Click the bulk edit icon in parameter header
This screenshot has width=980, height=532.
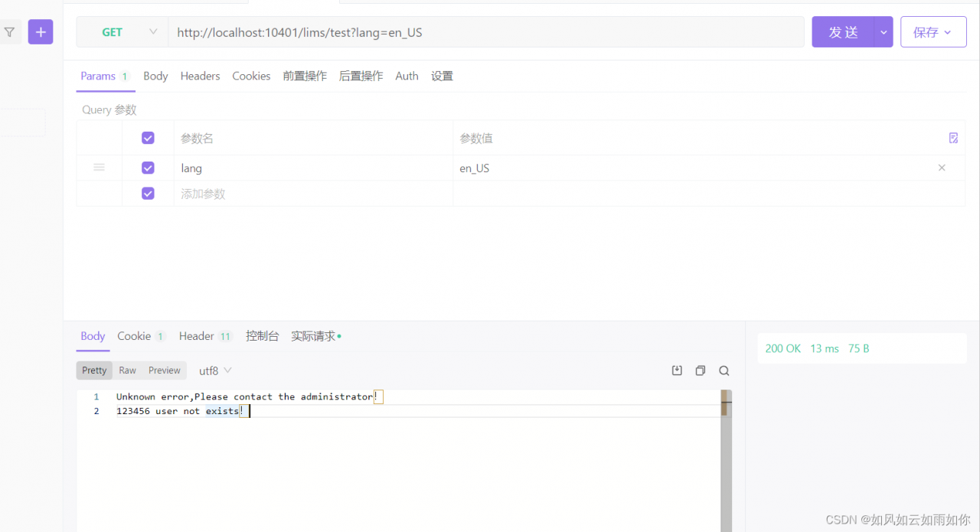click(953, 138)
